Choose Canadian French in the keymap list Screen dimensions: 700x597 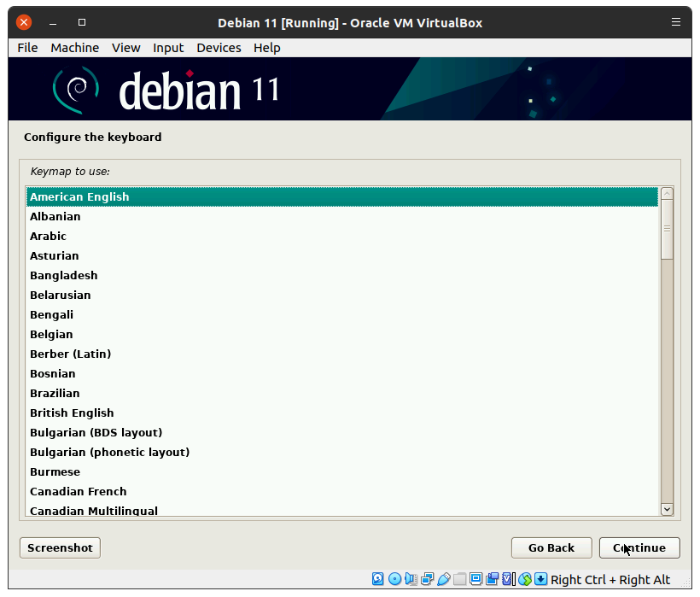78,491
